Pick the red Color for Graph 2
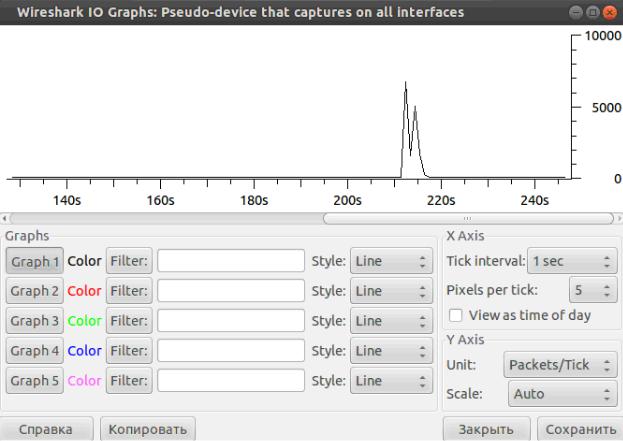 [84, 291]
